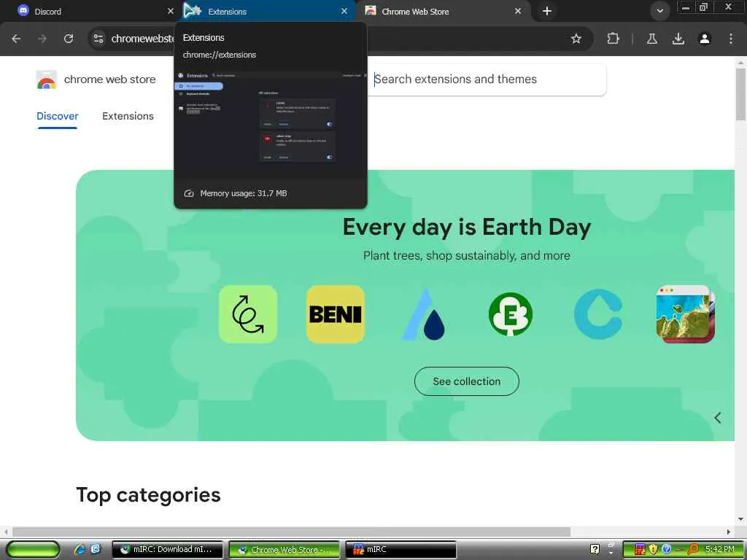Click the chrome://extensions URL text in preview
The height and width of the screenshot is (560, 747).
[219, 55]
